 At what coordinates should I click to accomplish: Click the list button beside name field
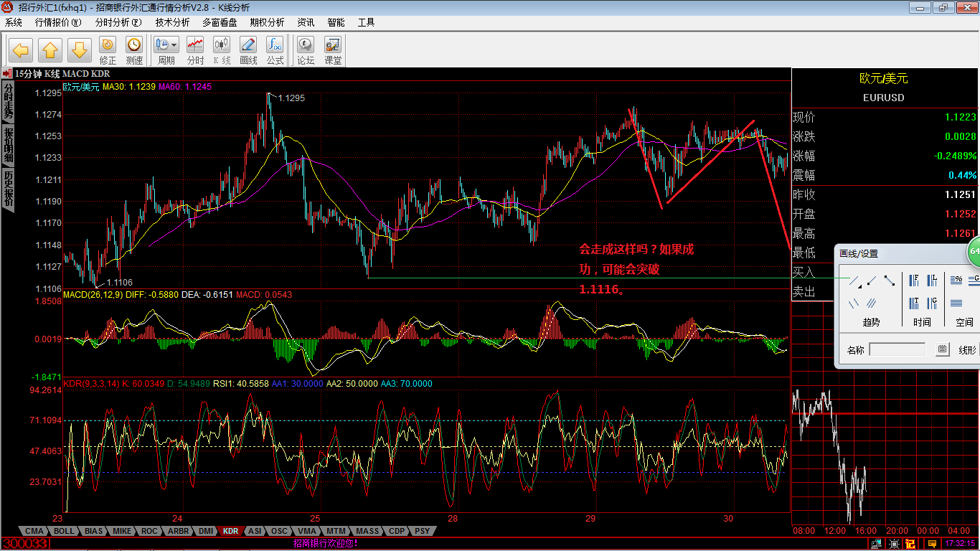click(x=942, y=350)
